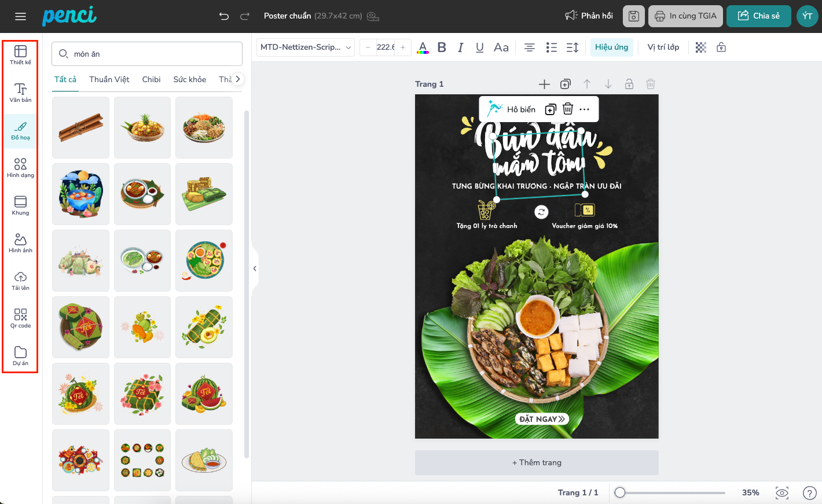Viewport: 822px width, 504px height.
Task: Click Thêm trang to add page
Action: [537, 462]
